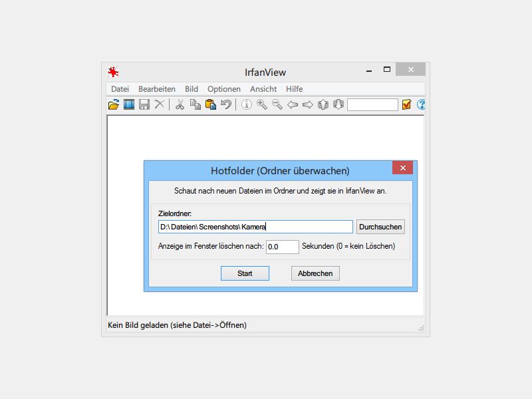Click the status bar resize grip

tap(421, 328)
